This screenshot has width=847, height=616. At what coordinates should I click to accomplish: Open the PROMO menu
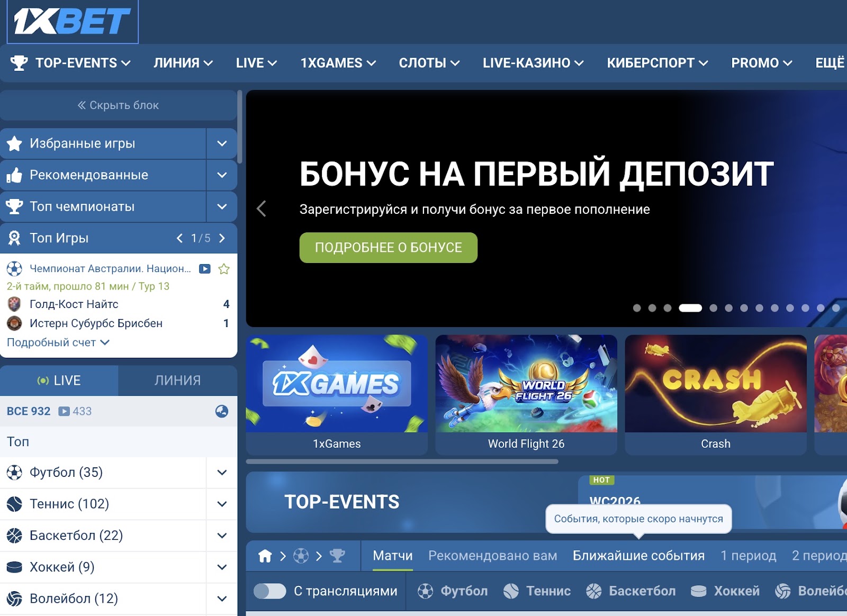[x=762, y=63]
